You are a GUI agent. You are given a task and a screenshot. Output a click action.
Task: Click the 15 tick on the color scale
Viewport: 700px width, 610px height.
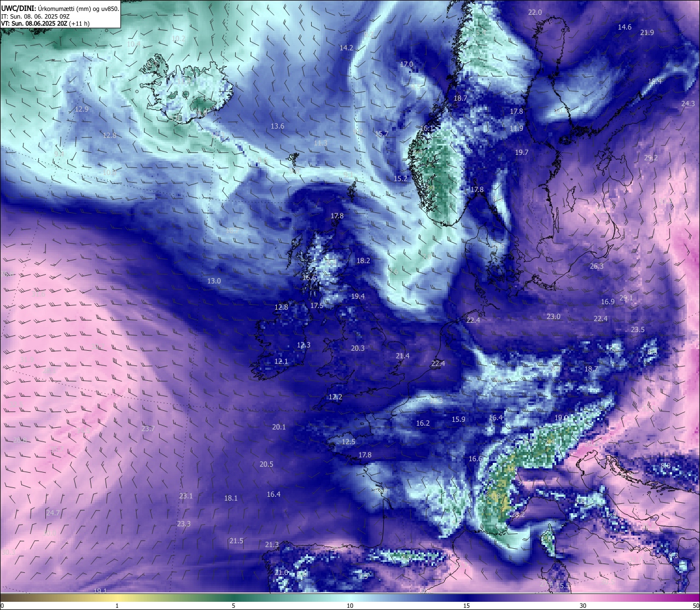[466, 606]
